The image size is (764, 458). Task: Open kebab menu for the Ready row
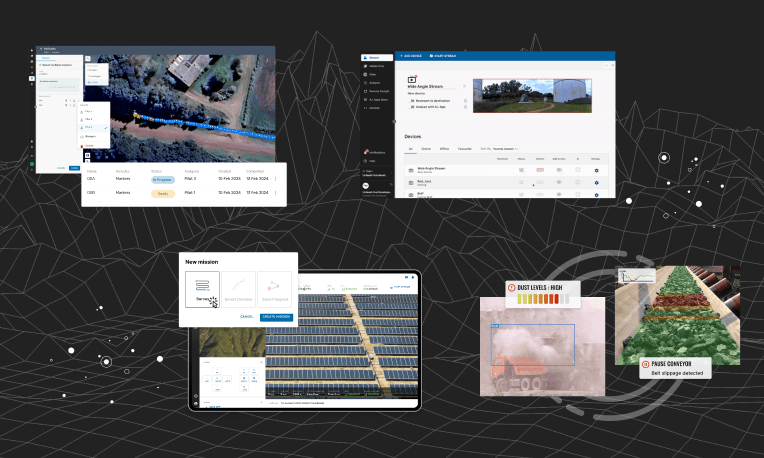(x=276, y=193)
